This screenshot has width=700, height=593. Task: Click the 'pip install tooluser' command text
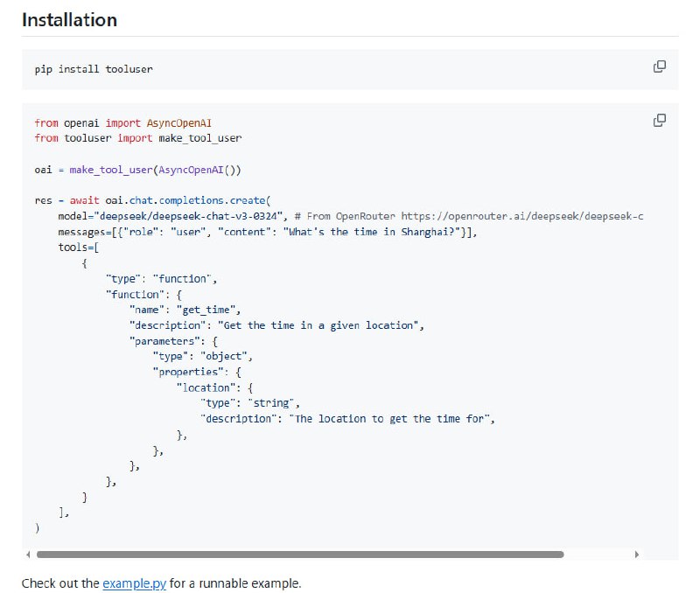pos(94,69)
